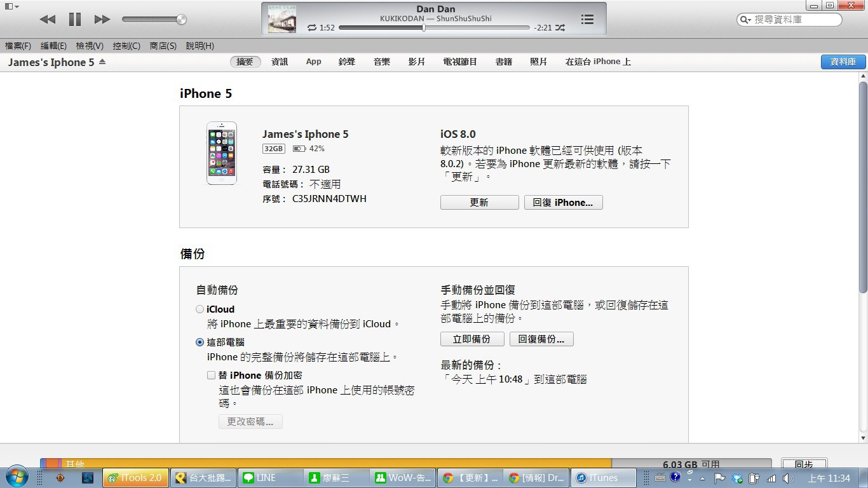Skip back to the previous track
This screenshot has height=488, width=868.
47,20
